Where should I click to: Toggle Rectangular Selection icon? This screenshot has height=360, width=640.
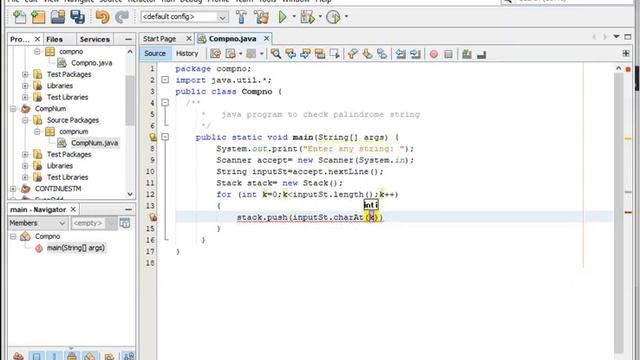[335, 54]
